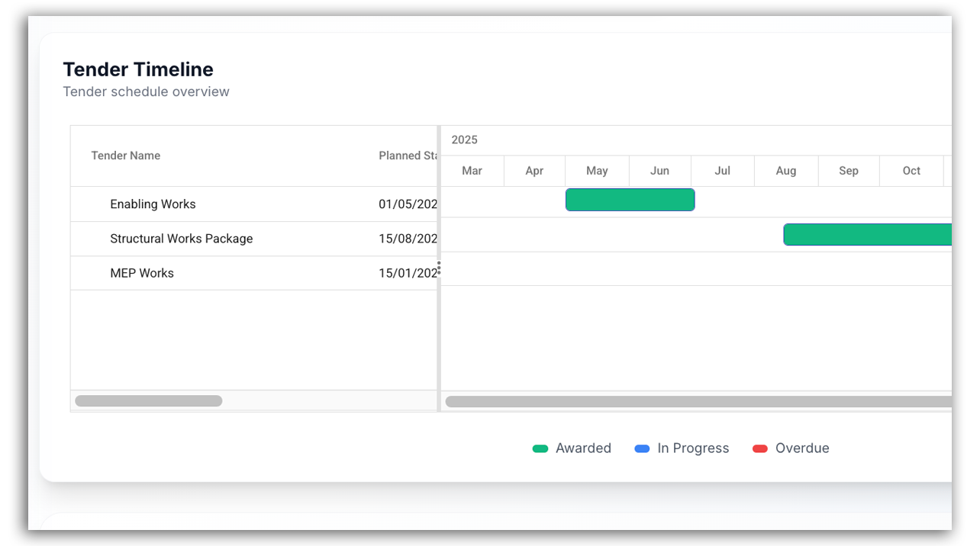Select the Structural Works Package Gantt bar

pos(867,235)
